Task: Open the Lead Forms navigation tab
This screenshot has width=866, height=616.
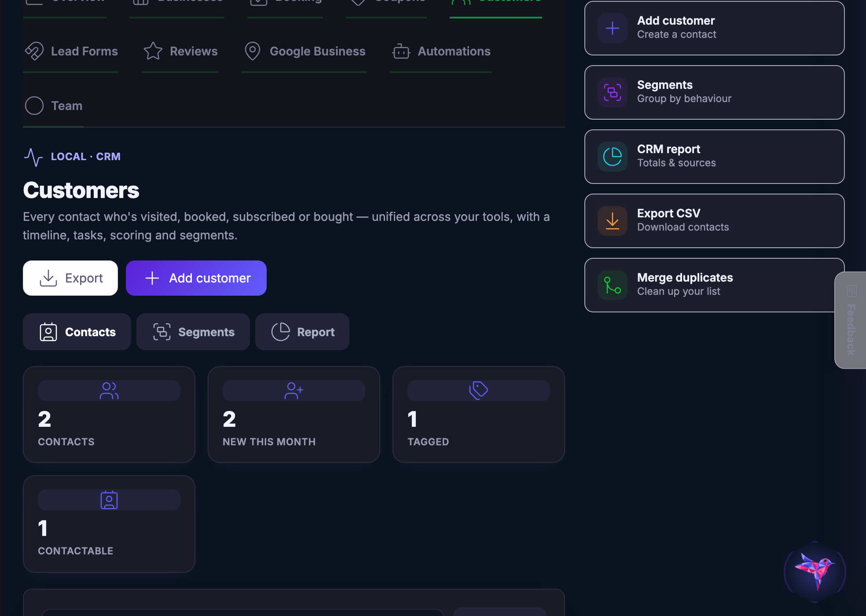Action: click(x=71, y=51)
